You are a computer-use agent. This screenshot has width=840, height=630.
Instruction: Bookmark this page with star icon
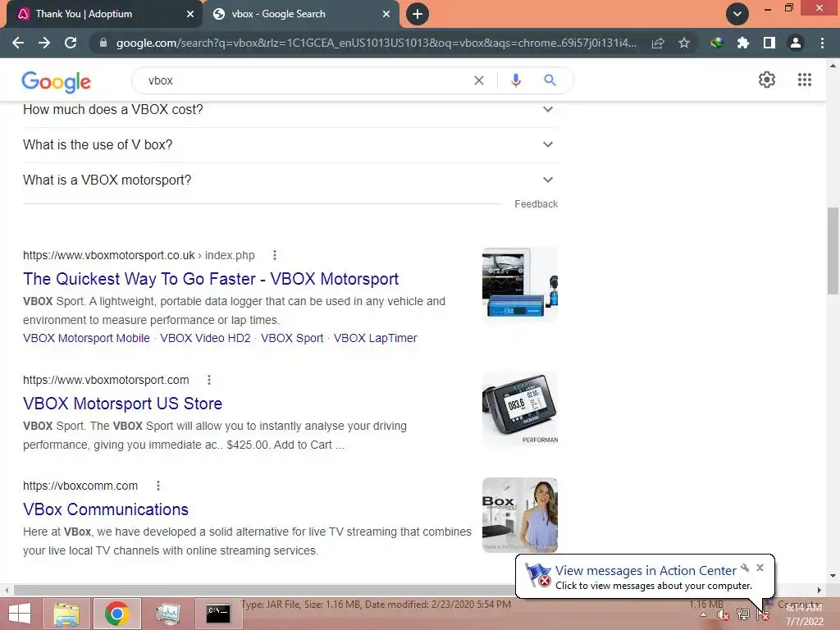684,43
